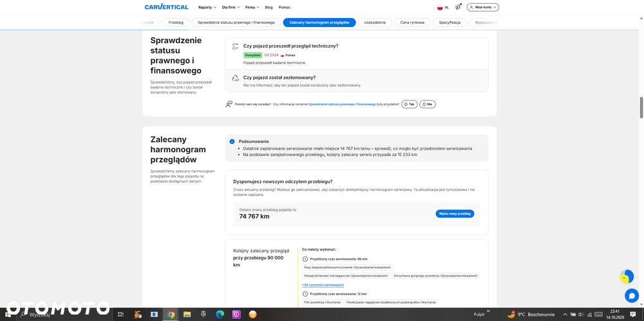Follow Sprawdzenie statusu prawnego i finansowego link in feedback
644x321 pixels.
coord(342,104)
